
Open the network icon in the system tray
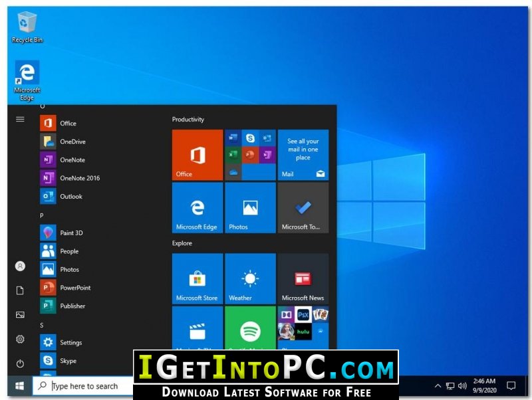[x=450, y=386]
